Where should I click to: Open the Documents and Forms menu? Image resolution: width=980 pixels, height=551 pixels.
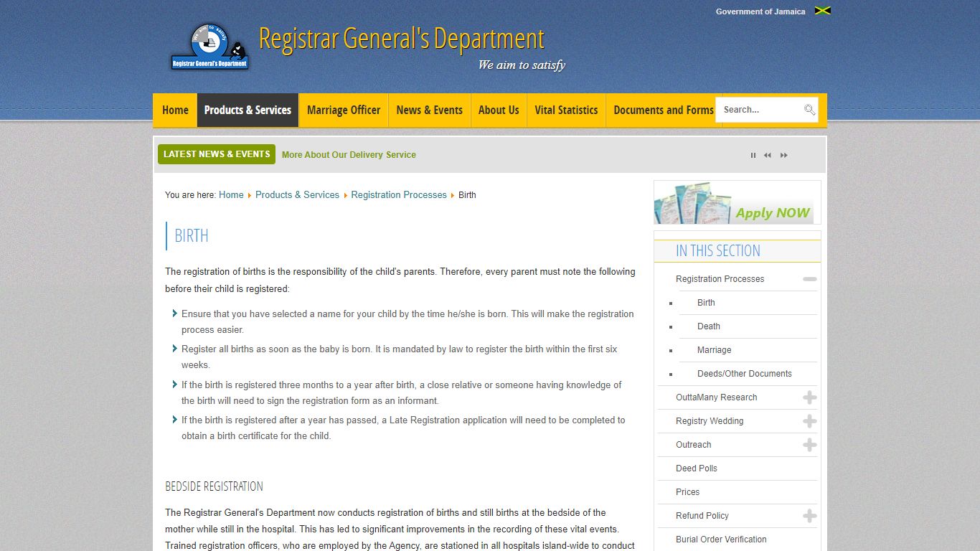pos(664,110)
